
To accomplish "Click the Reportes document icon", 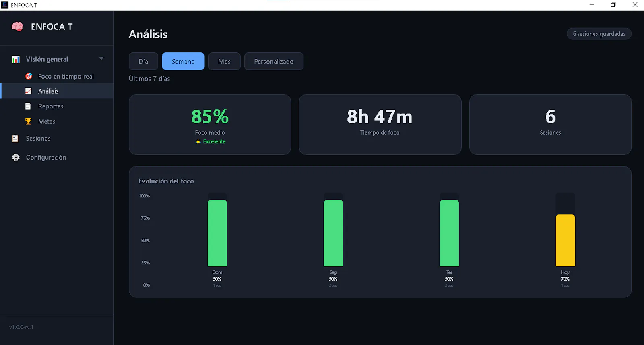I will [x=28, y=106].
